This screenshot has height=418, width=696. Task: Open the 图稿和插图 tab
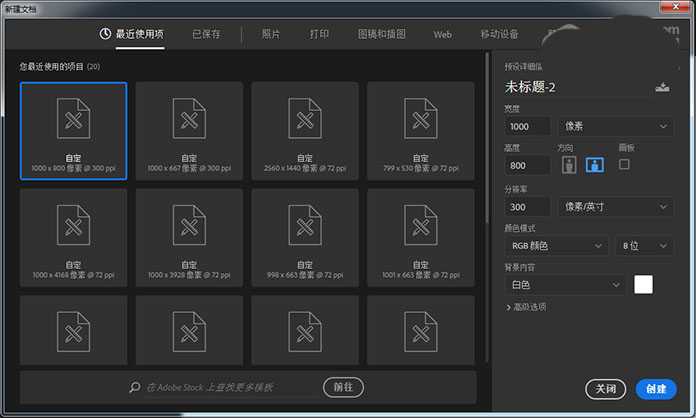(382, 34)
